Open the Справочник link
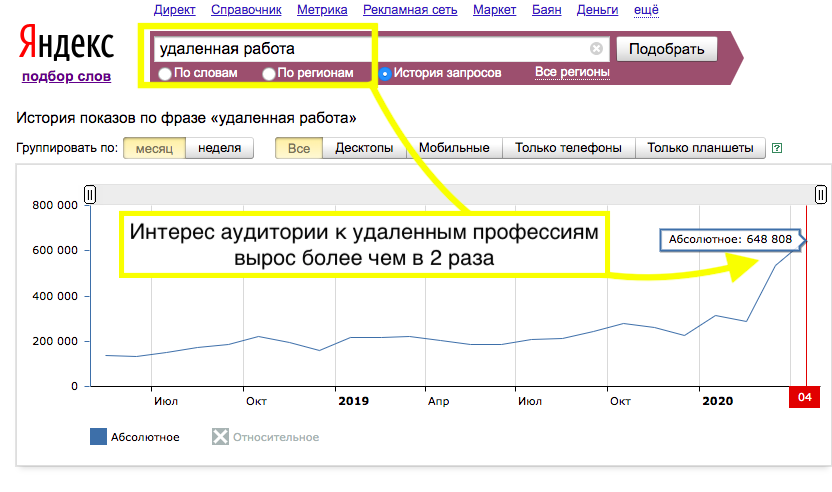Screen dimensions: 832x492 tap(246, 10)
